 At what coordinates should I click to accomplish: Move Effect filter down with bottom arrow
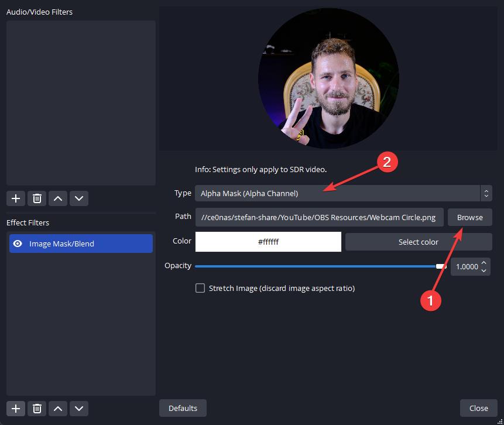(x=79, y=409)
